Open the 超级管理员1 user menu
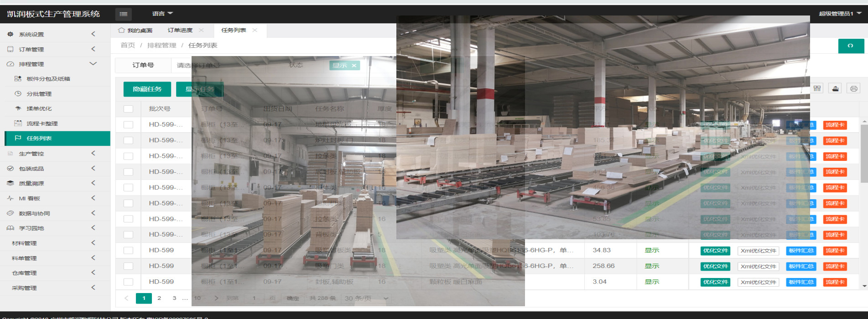 pyautogui.click(x=840, y=14)
